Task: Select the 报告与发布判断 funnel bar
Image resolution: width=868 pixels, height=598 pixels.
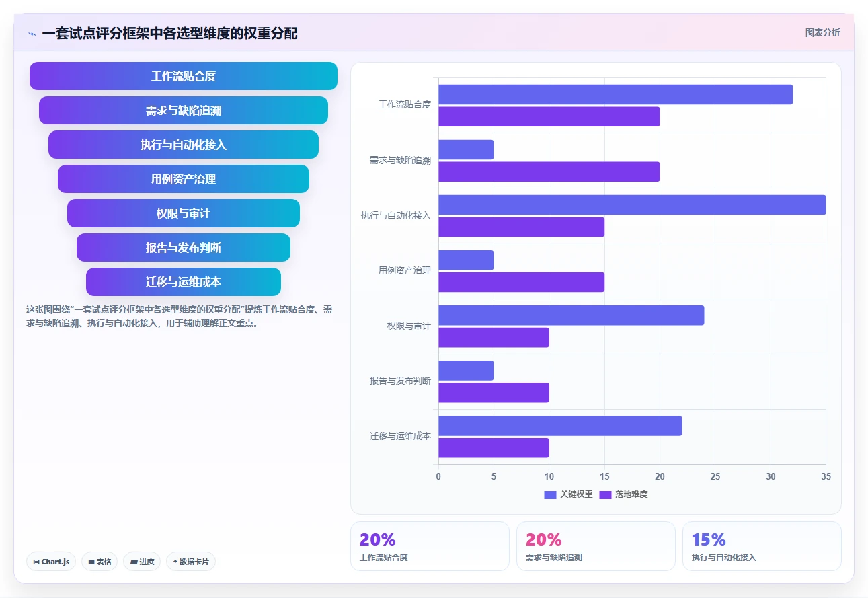Action: coord(184,248)
